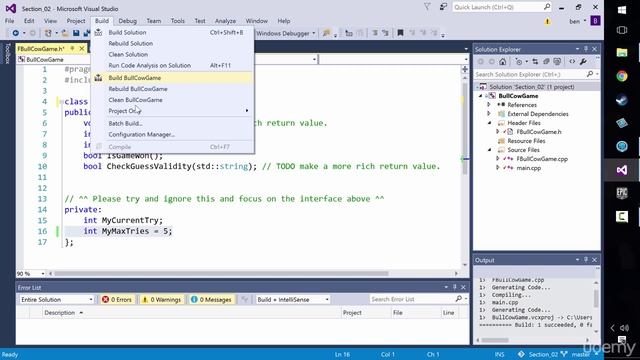Image resolution: width=640 pixels, height=360 pixels.
Task: Toggle auto-hide pin on Solution Explorer panel
Action: tap(586, 49)
